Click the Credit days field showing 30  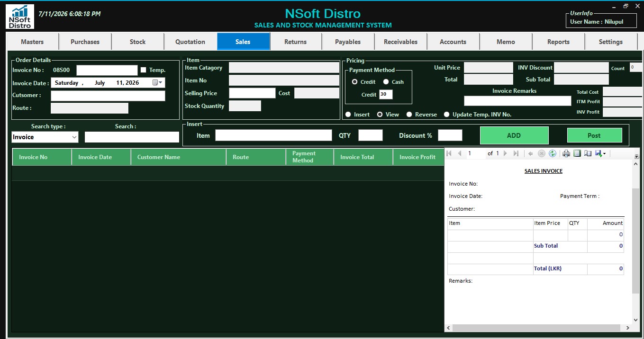(386, 94)
